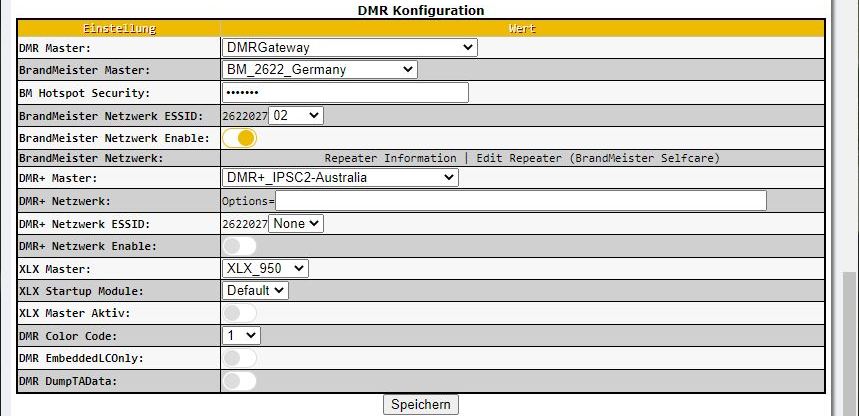Click the BM Hotspot Security password field
The height and width of the screenshot is (416, 859).
click(345, 93)
